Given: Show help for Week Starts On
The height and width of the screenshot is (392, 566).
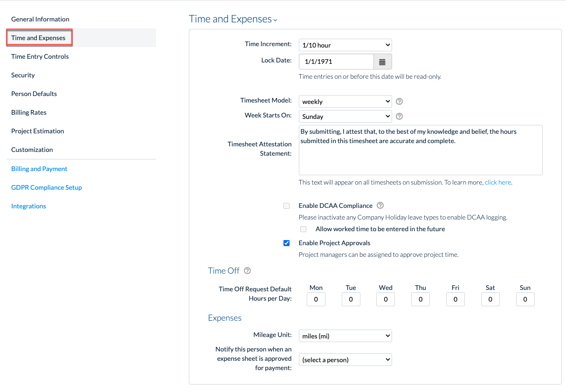Looking at the screenshot, I should point(399,116).
